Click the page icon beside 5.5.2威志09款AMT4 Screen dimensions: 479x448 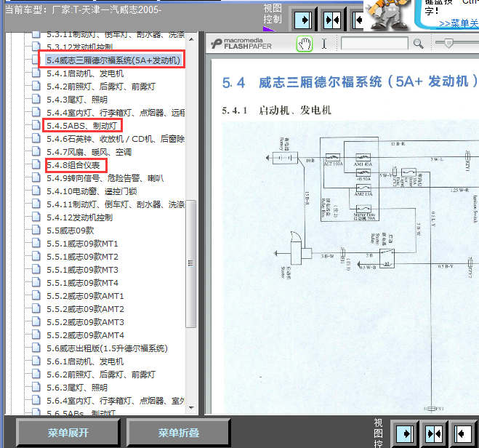pos(36,335)
